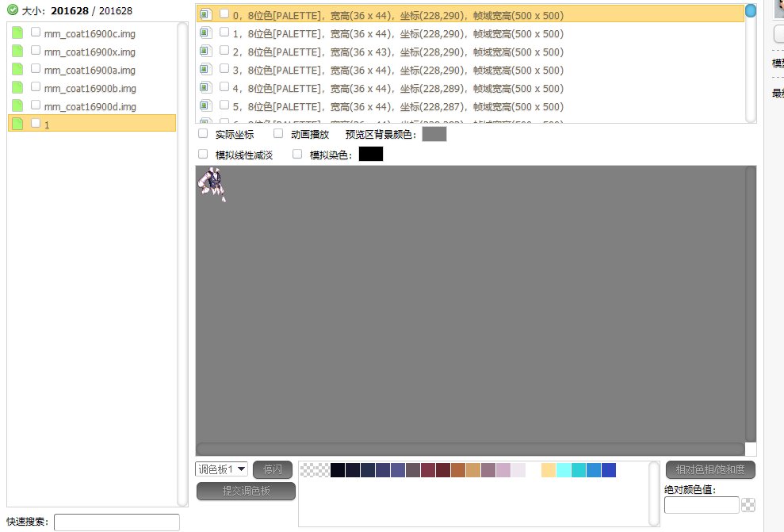Check the box for mm_coat16900x.img

pos(36,51)
